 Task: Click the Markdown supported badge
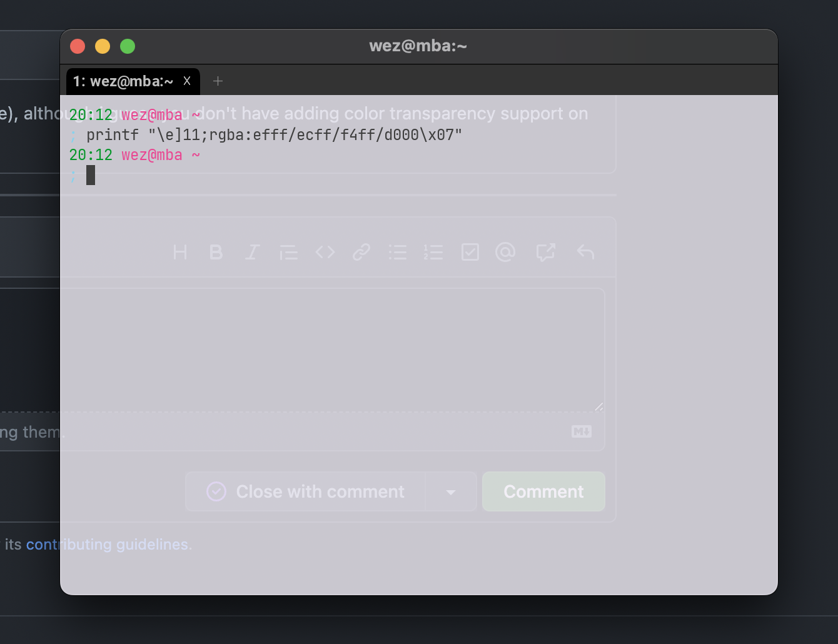point(581,431)
